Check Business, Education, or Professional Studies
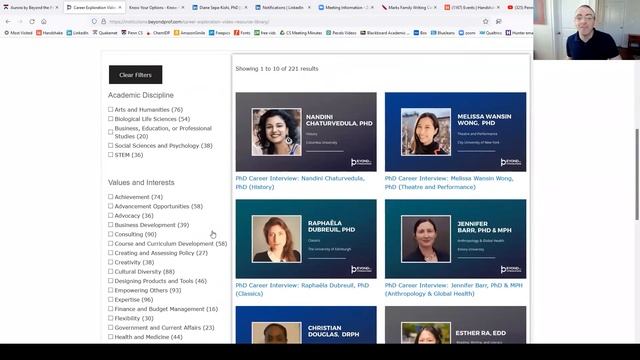 point(110,132)
